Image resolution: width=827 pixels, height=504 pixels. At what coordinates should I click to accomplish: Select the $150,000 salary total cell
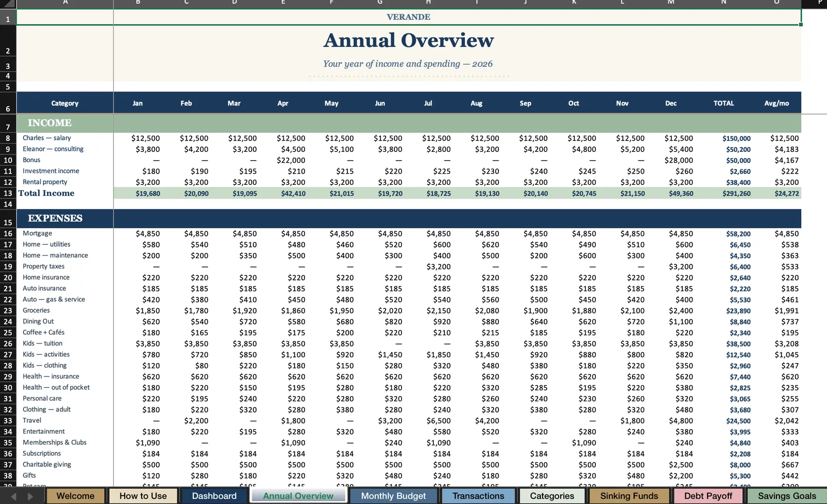coord(737,138)
